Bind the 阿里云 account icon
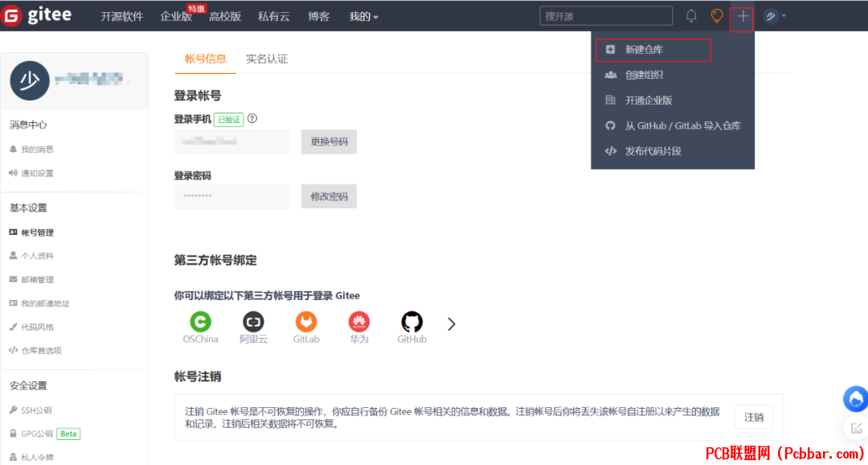 click(x=253, y=322)
